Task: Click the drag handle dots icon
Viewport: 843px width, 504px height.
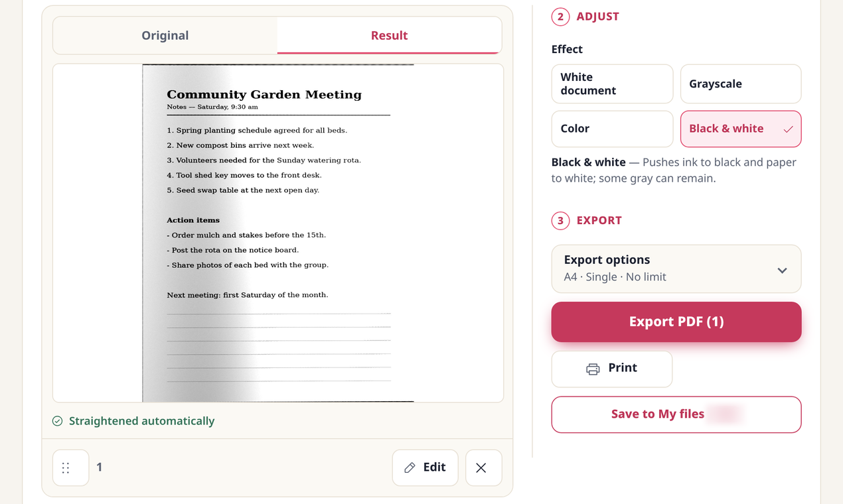Action: click(x=66, y=468)
